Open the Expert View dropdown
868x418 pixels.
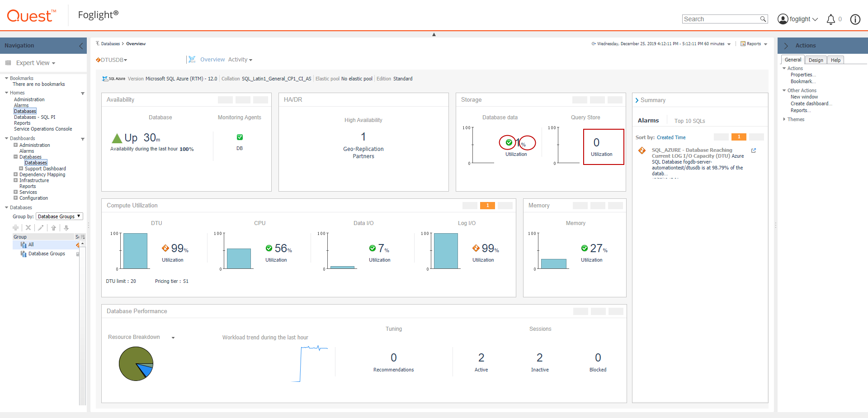[53, 63]
